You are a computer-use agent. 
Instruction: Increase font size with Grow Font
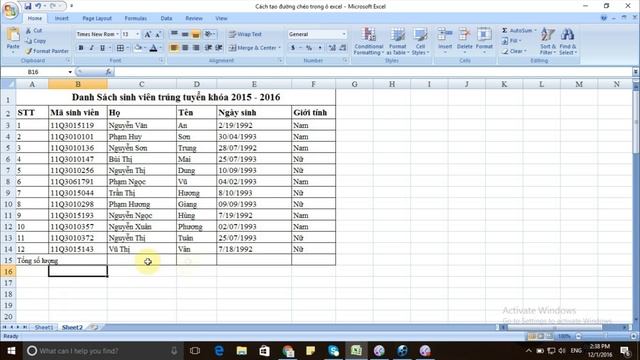tap(148, 34)
